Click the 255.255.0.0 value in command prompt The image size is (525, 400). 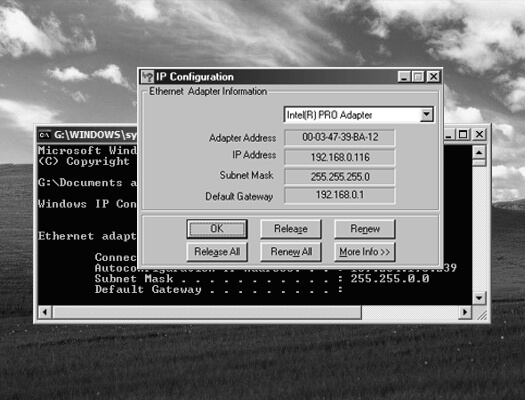tap(390, 278)
